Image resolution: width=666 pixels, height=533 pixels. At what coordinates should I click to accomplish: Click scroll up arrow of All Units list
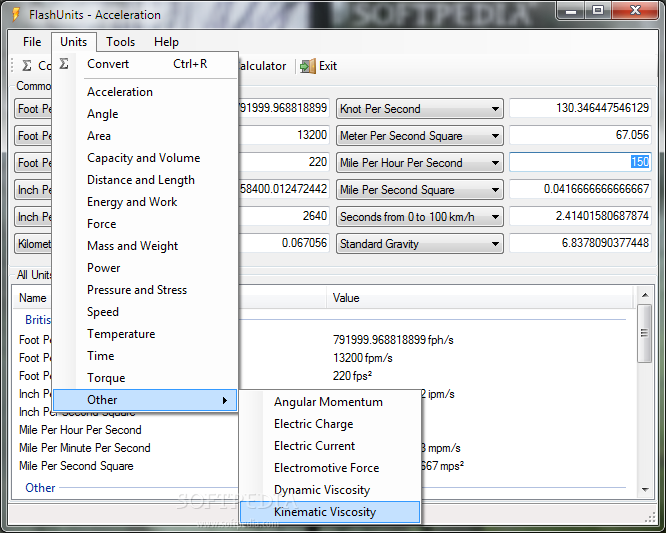click(645, 295)
